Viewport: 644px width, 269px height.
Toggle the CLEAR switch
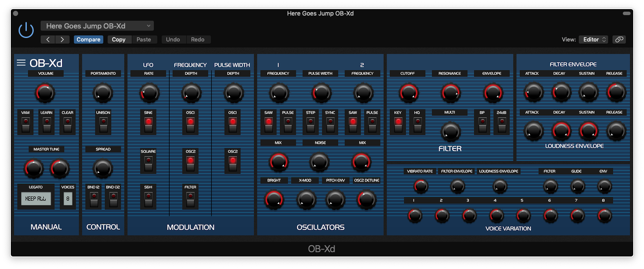(x=67, y=125)
